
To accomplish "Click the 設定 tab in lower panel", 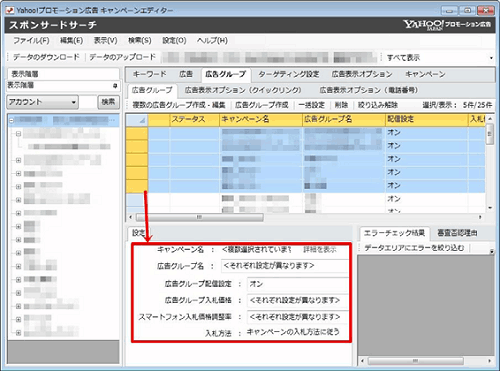I will tap(139, 233).
